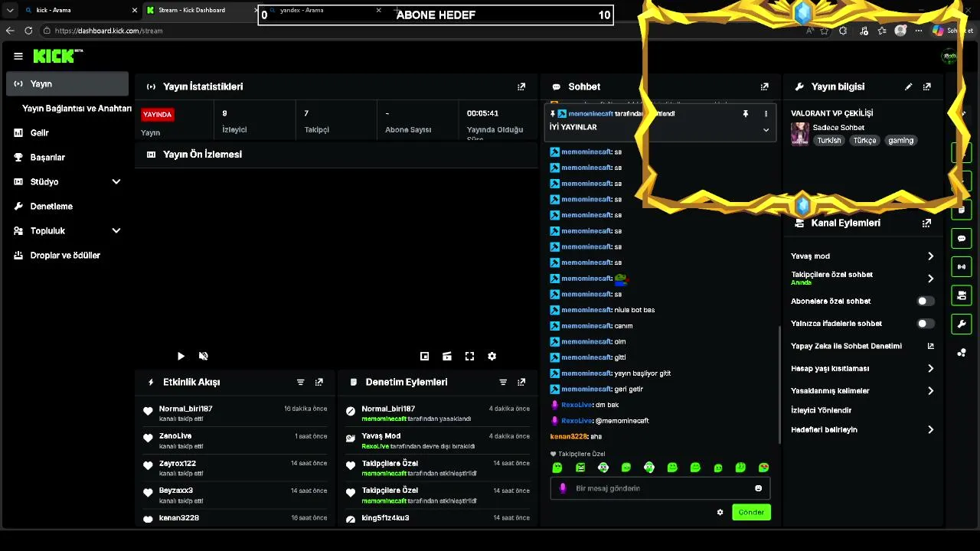Select Yayın in the sidebar
The width and height of the screenshot is (980, 551).
[x=67, y=83]
